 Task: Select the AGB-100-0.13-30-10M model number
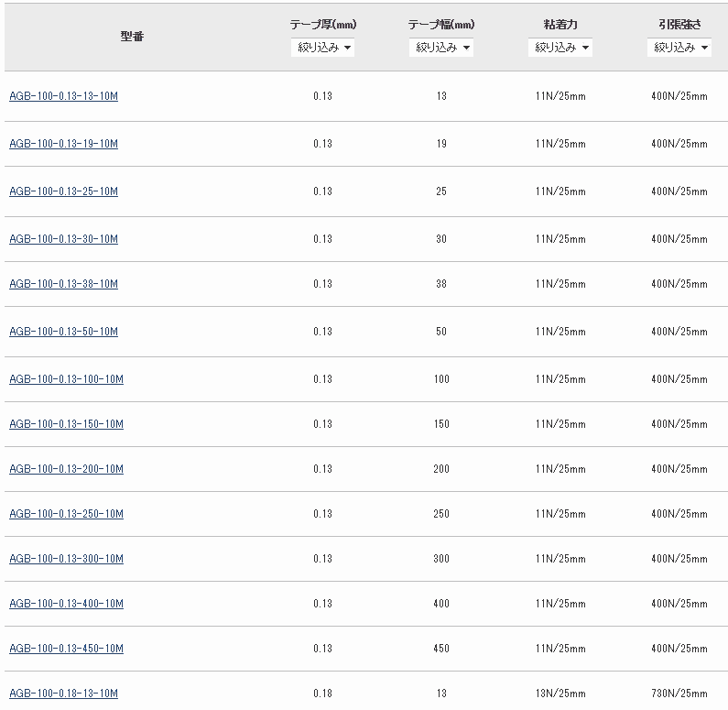click(63, 239)
